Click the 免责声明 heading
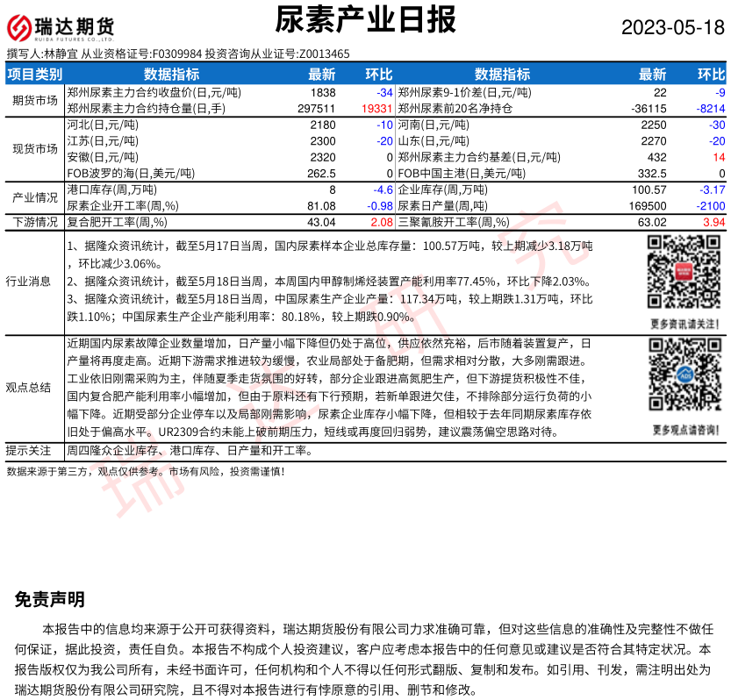731x700 pixels. point(50,599)
